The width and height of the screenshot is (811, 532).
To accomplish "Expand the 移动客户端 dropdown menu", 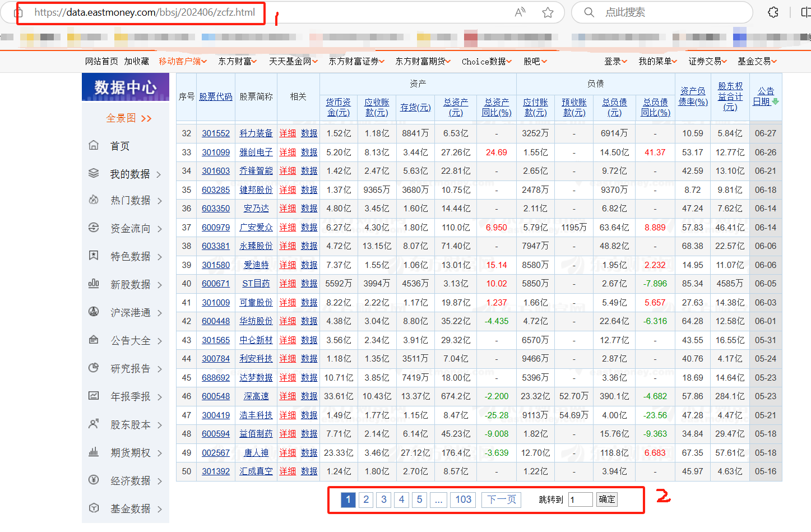I will click(183, 61).
